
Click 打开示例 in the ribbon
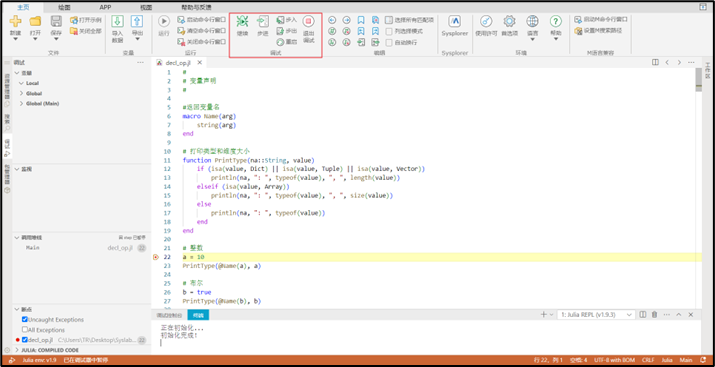pyautogui.click(x=86, y=20)
